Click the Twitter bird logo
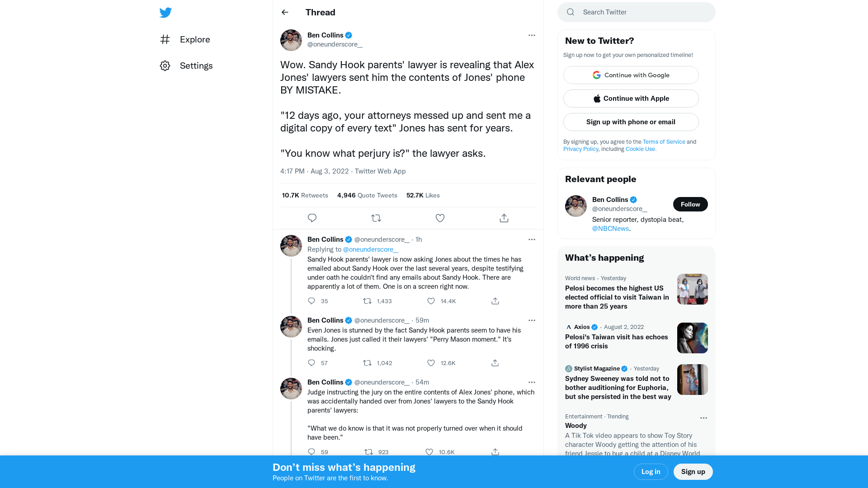Image resolution: width=868 pixels, height=488 pixels. coord(165,13)
